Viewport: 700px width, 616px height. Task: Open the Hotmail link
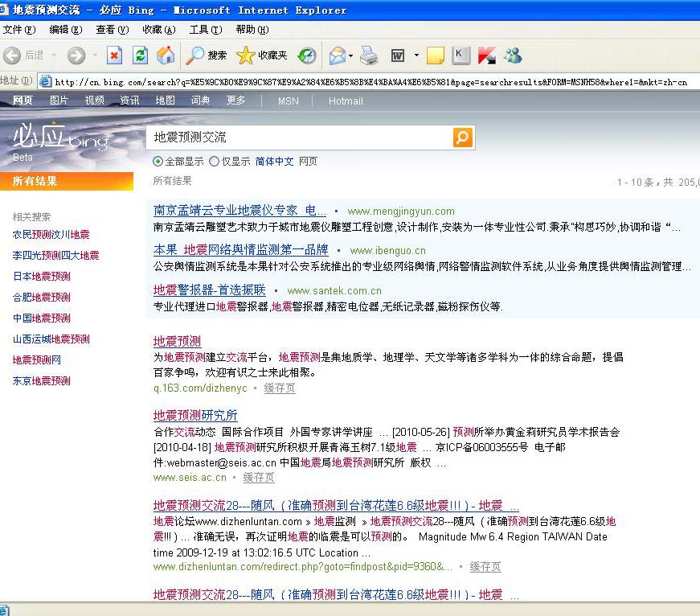pyautogui.click(x=346, y=101)
